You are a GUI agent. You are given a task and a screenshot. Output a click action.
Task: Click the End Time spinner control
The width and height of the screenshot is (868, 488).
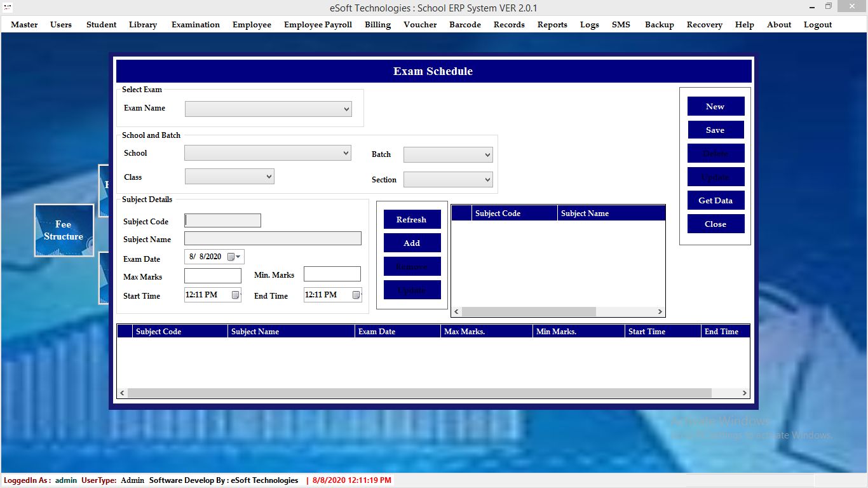pyautogui.click(x=356, y=295)
